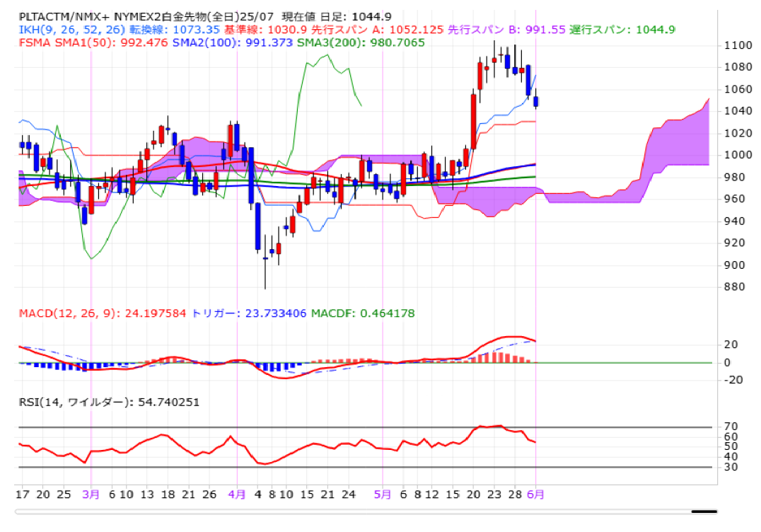
Task: Click the 1100 price axis label
Action: point(738,45)
